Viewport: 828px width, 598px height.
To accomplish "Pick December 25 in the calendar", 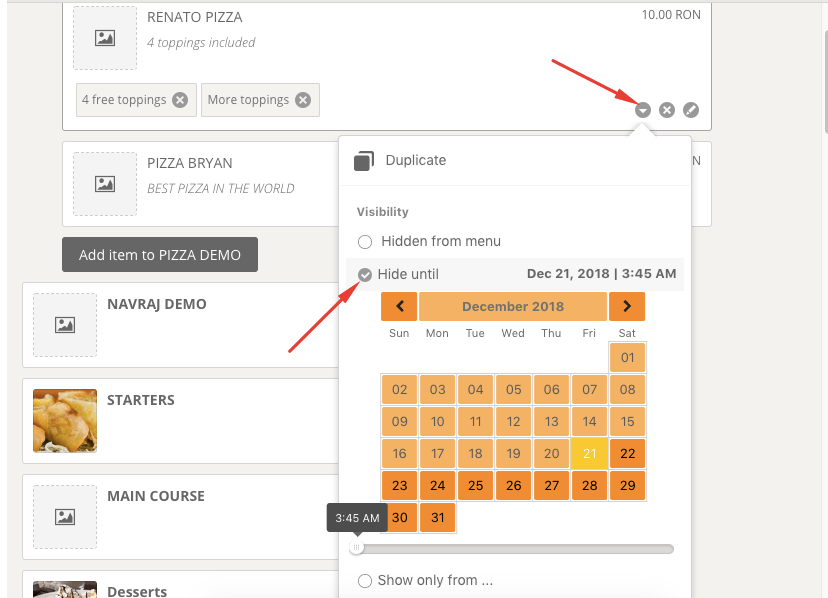I will tap(476, 486).
